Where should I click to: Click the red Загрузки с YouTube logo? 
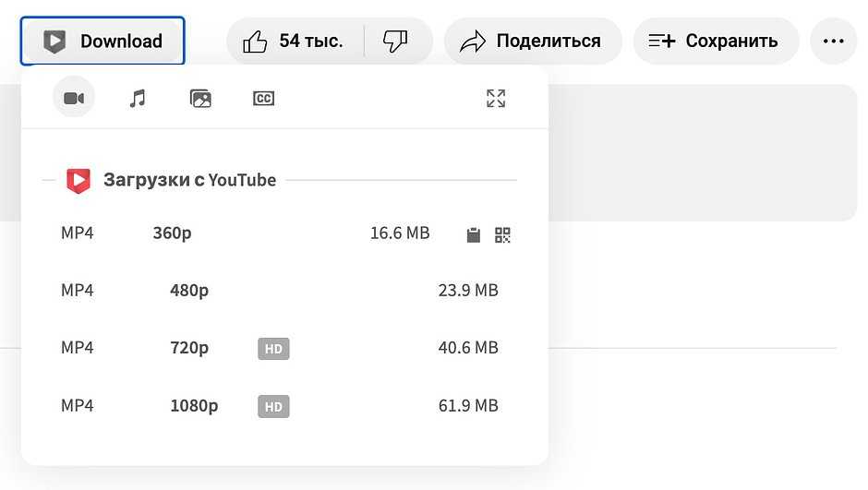[78, 180]
